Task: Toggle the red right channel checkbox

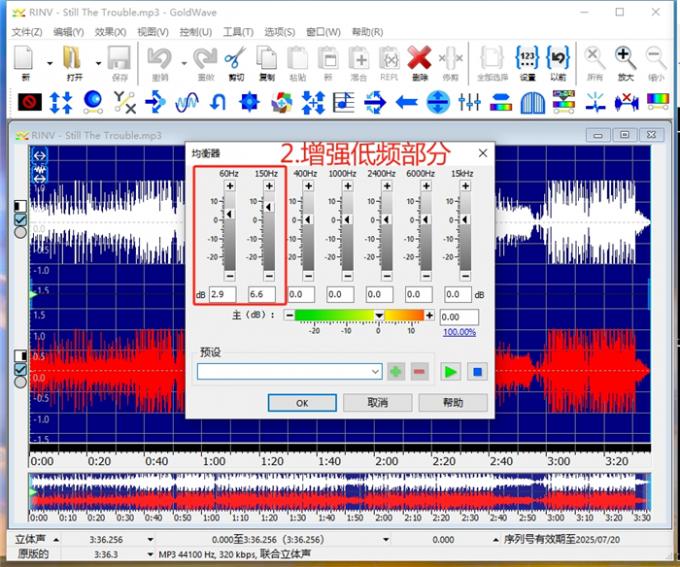Action: [x=20, y=370]
